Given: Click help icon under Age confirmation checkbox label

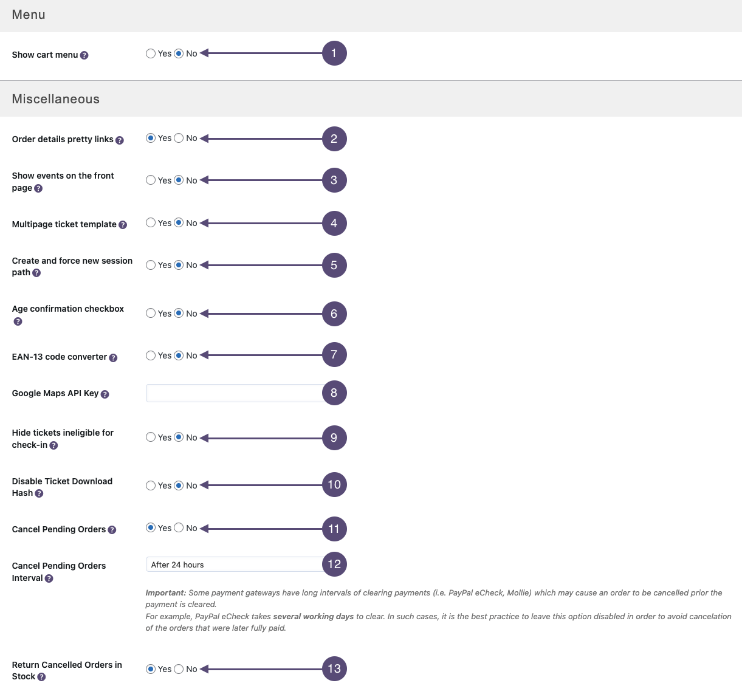Looking at the screenshot, I should pyautogui.click(x=18, y=321).
